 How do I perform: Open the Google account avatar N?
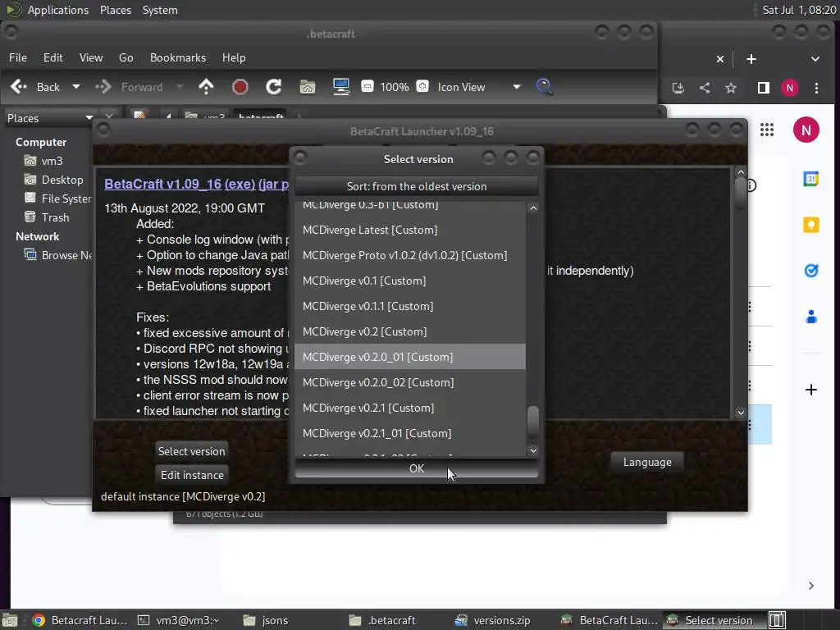[806, 130]
